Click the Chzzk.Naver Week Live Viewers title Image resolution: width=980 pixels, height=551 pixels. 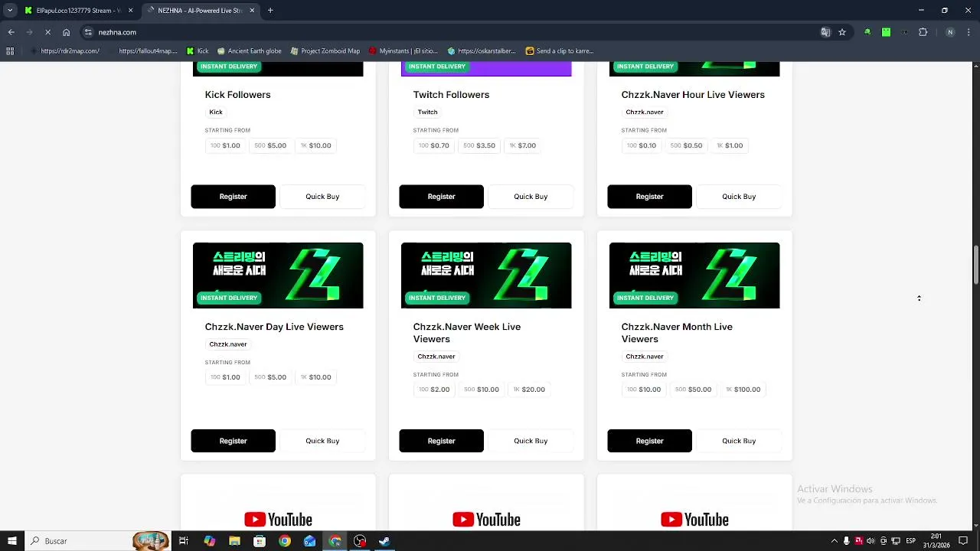point(467,333)
